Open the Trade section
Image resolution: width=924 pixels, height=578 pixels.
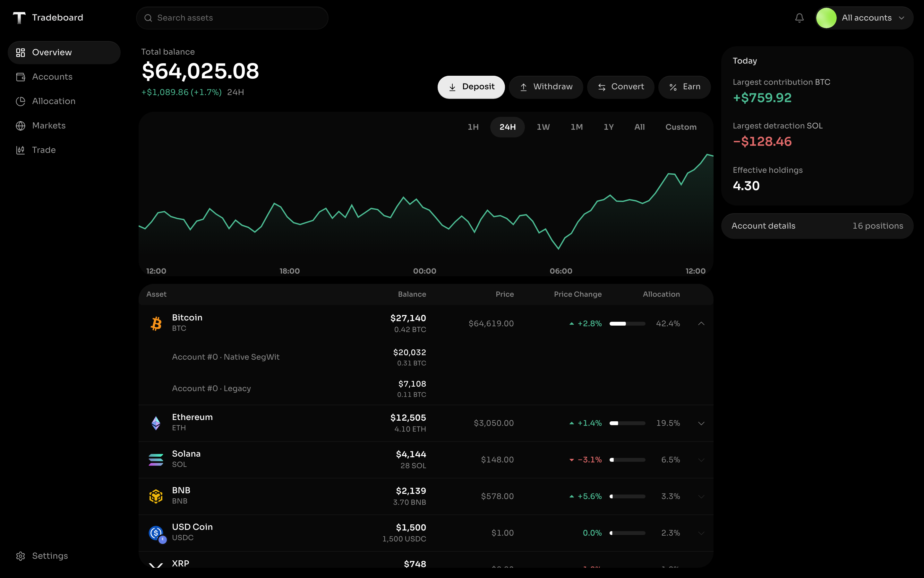click(64, 150)
